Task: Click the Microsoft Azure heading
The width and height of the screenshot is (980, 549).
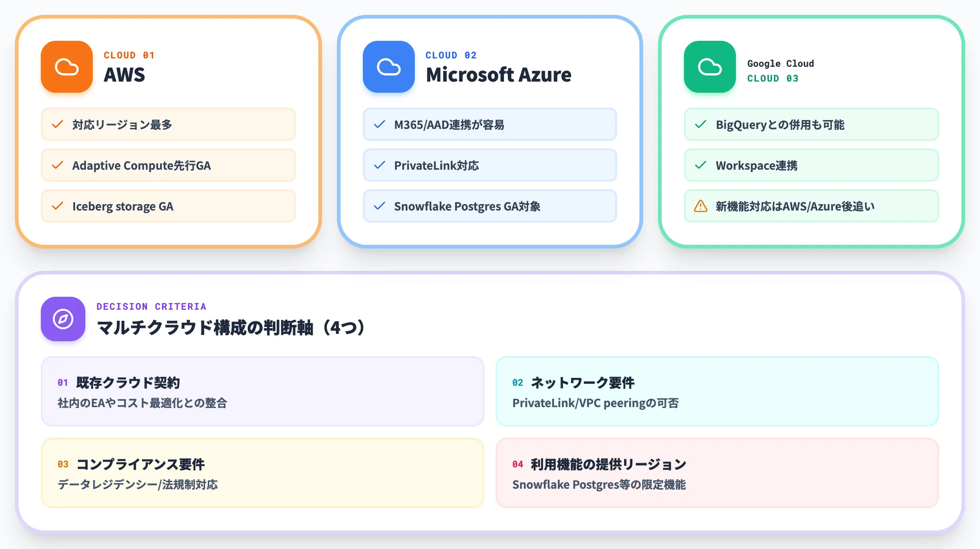Action: coord(499,75)
